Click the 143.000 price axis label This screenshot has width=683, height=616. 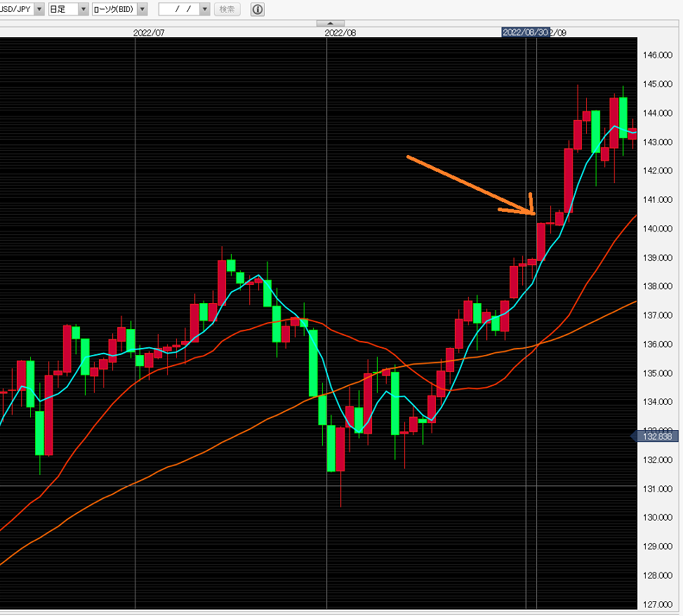(x=658, y=142)
